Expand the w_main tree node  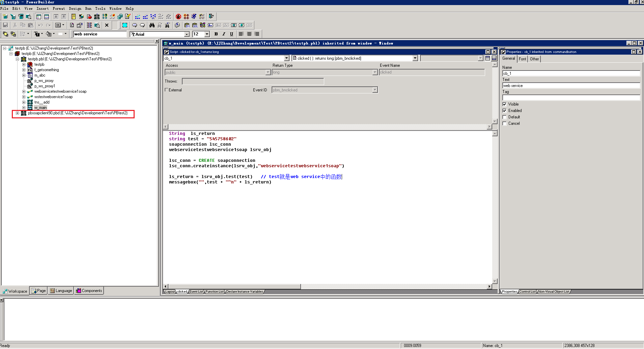[x=24, y=107]
